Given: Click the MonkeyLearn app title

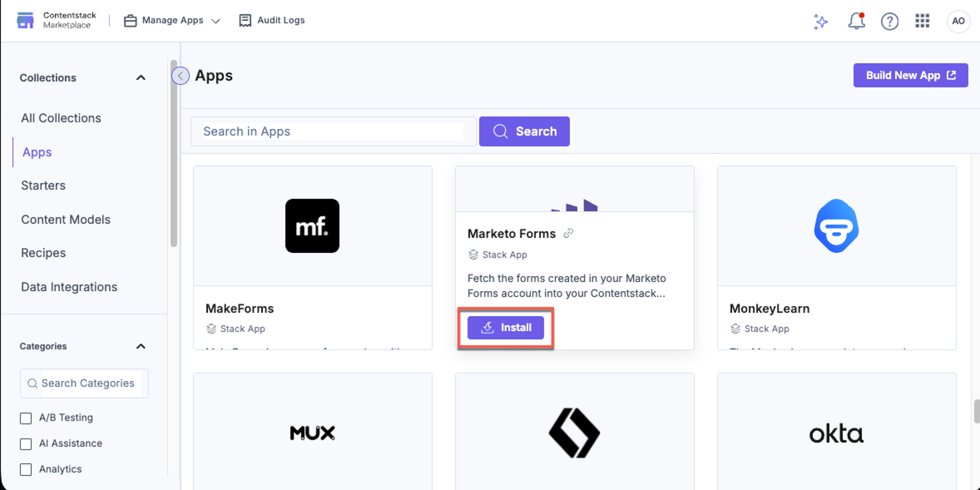Looking at the screenshot, I should click(769, 309).
